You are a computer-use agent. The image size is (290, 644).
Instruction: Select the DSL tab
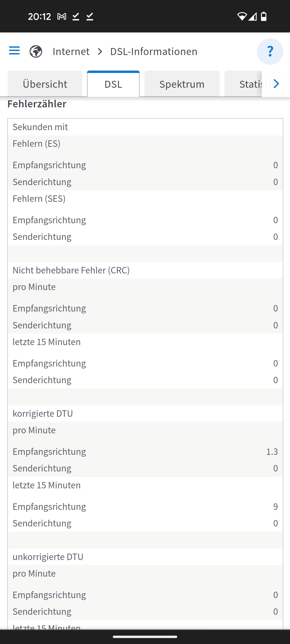tap(113, 84)
